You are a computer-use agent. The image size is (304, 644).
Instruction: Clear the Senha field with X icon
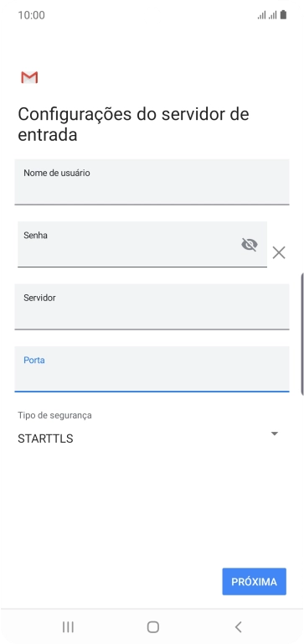[x=279, y=252]
